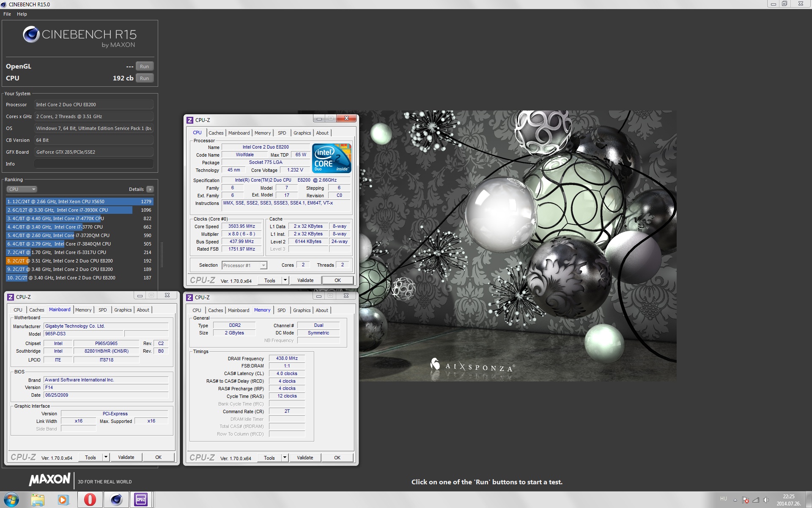
Task: Click the MAXON logo
Action: pyautogui.click(x=50, y=480)
